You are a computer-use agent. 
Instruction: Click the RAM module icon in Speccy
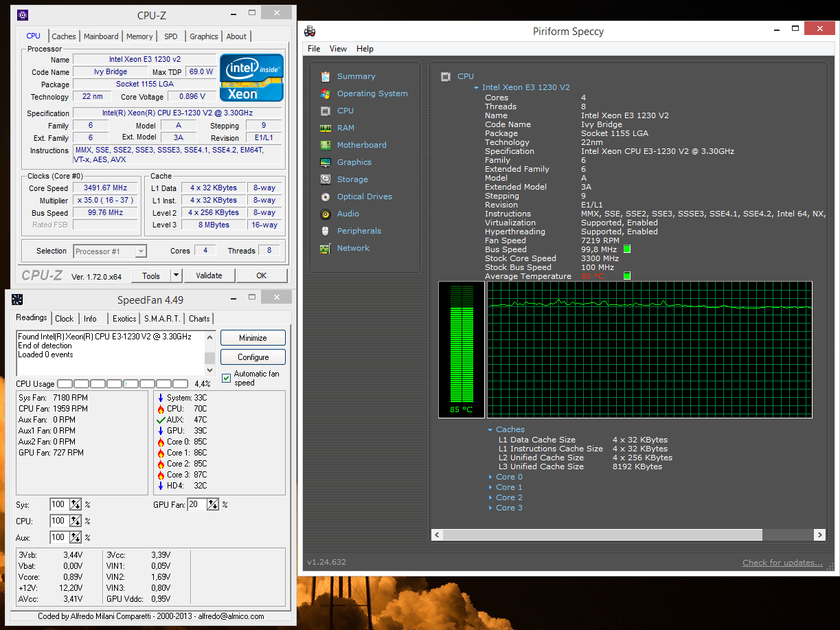[x=326, y=128]
